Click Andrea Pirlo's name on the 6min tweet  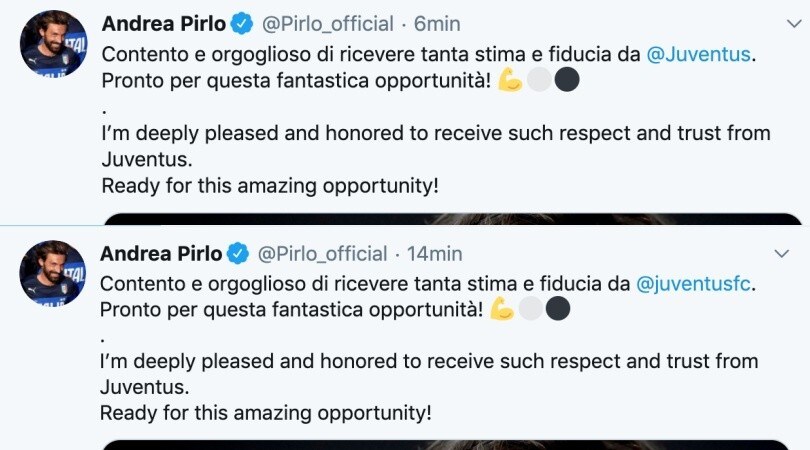click(x=164, y=24)
